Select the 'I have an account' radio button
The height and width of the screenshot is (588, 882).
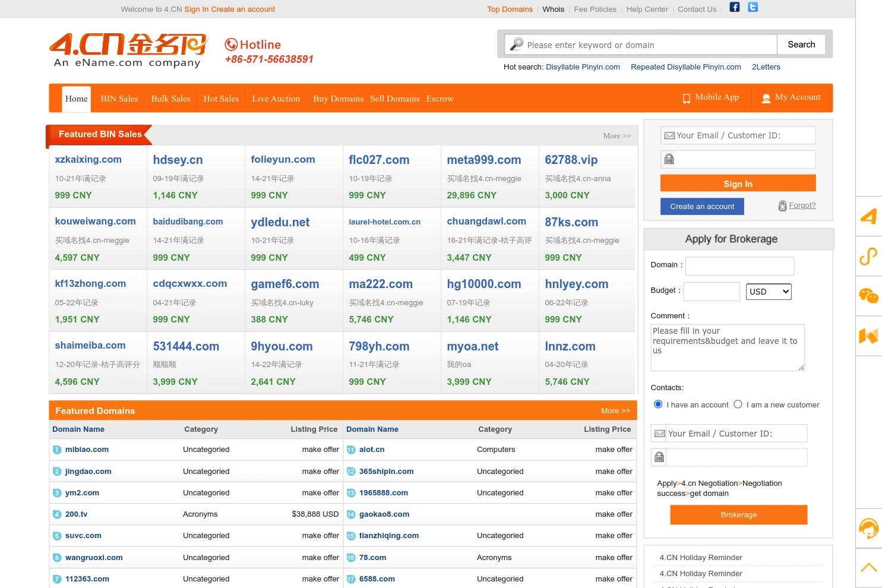pyautogui.click(x=658, y=404)
